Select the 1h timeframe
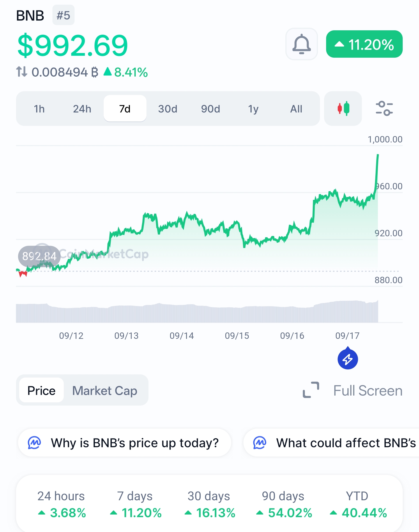Viewport: 419px width, 532px height. click(x=39, y=109)
